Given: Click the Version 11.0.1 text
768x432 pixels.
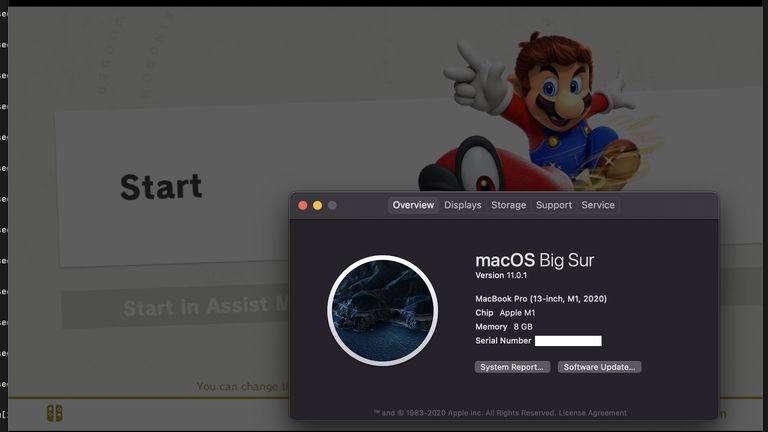Looking at the screenshot, I should 501,275.
